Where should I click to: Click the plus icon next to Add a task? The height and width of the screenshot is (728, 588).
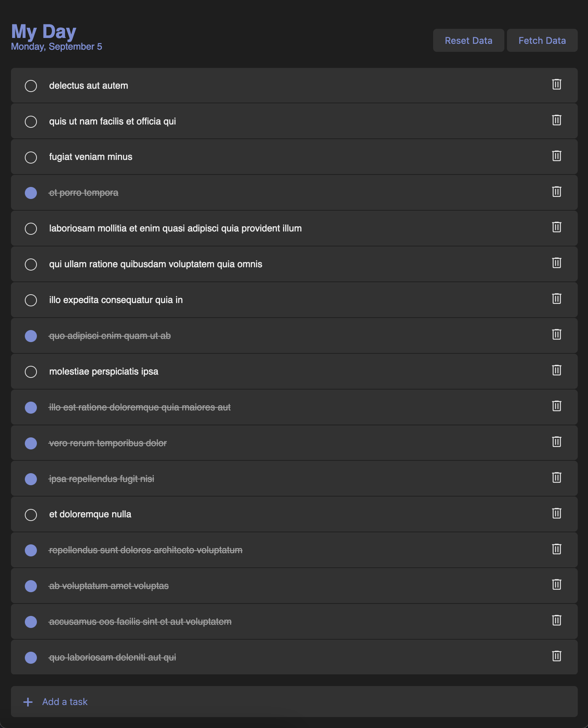tap(27, 701)
